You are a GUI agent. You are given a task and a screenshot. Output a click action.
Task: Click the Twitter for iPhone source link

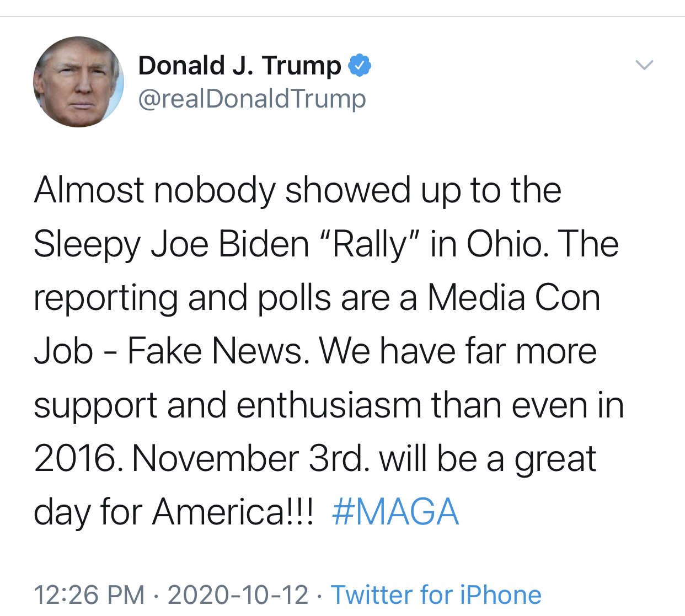436,594
